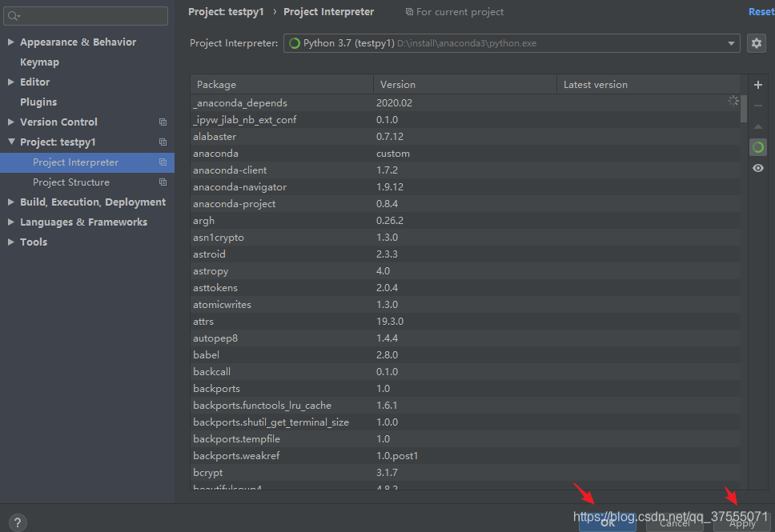The width and height of the screenshot is (775, 532).
Task: Sort by Version column header
Action: point(465,85)
